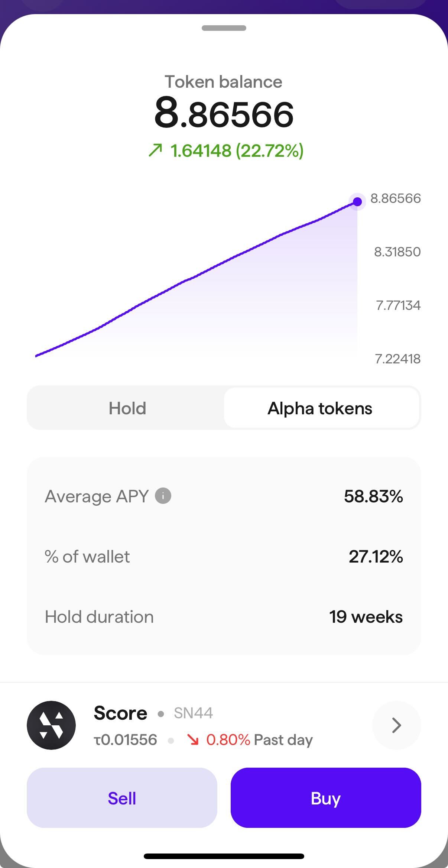Image resolution: width=448 pixels, height=868 pixels.
Task: Tap the red Past day down arrow
Action: click(193, 740)
